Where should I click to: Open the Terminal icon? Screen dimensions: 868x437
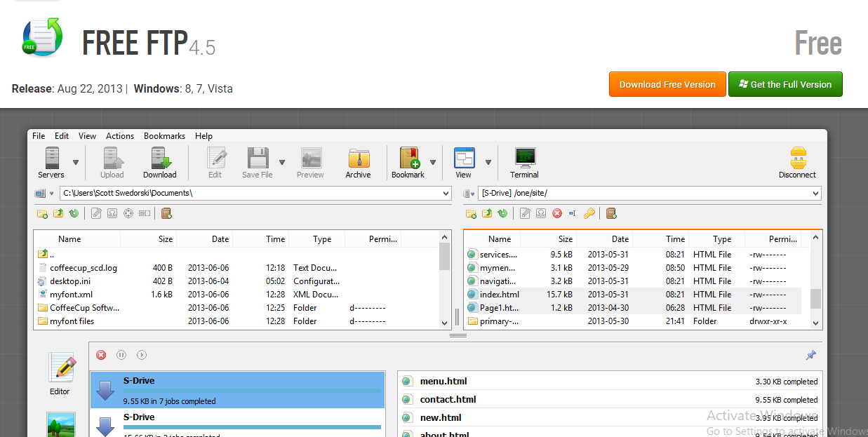pyautogui.click(x=524, y=159)
